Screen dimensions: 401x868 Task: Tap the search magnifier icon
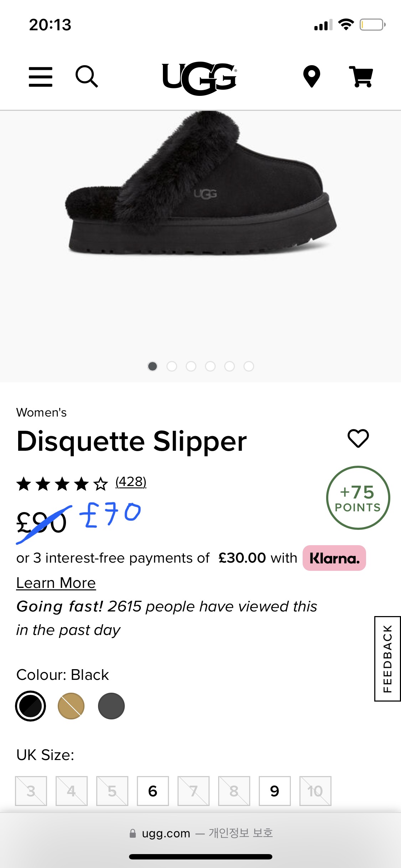87,76
